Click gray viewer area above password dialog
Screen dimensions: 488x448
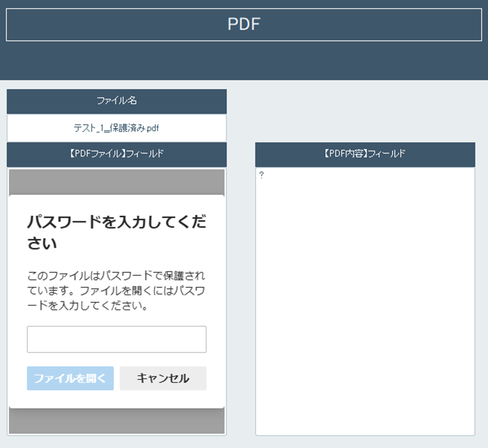pyautogui.click(x=116, y=181)
